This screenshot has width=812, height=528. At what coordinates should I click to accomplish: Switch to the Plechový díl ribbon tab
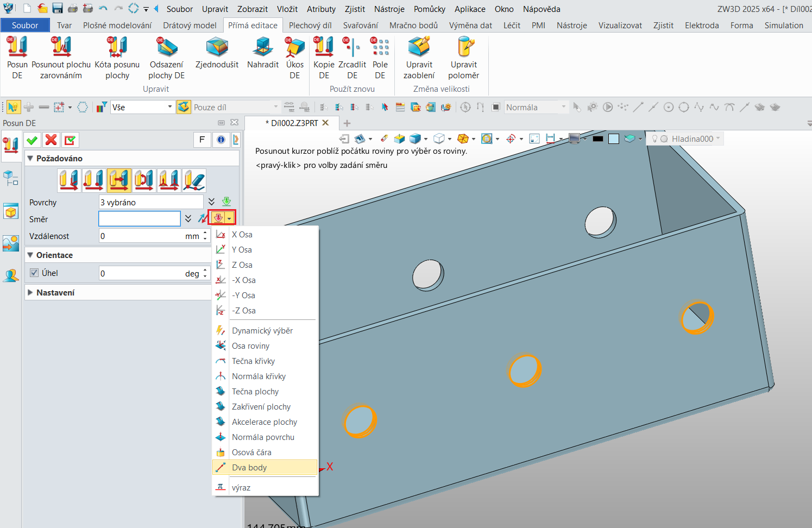coord(310,26)
